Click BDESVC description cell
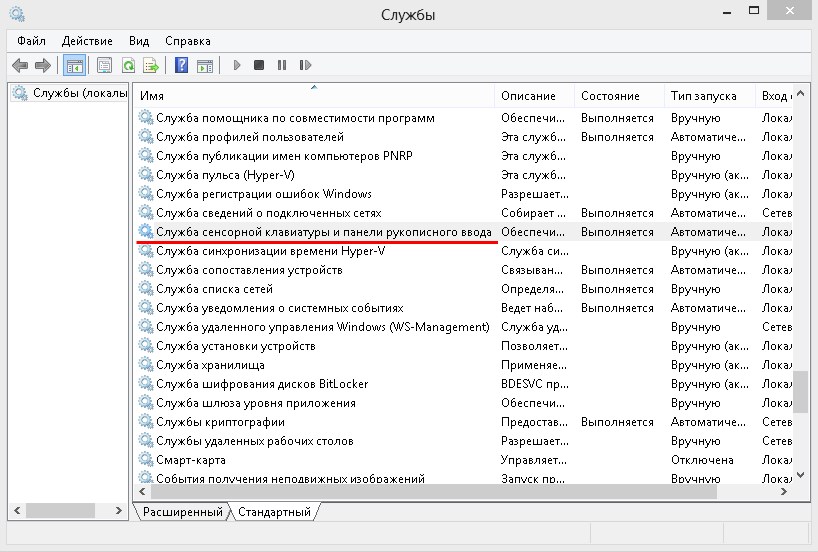 535,384
